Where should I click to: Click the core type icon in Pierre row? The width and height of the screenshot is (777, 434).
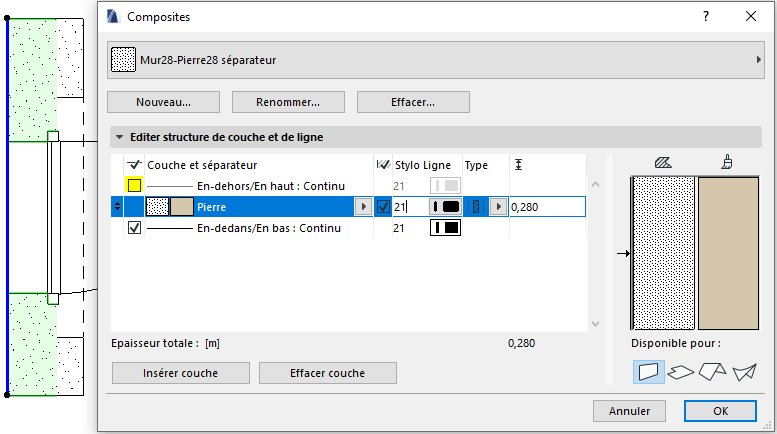(x=476, y=207)
